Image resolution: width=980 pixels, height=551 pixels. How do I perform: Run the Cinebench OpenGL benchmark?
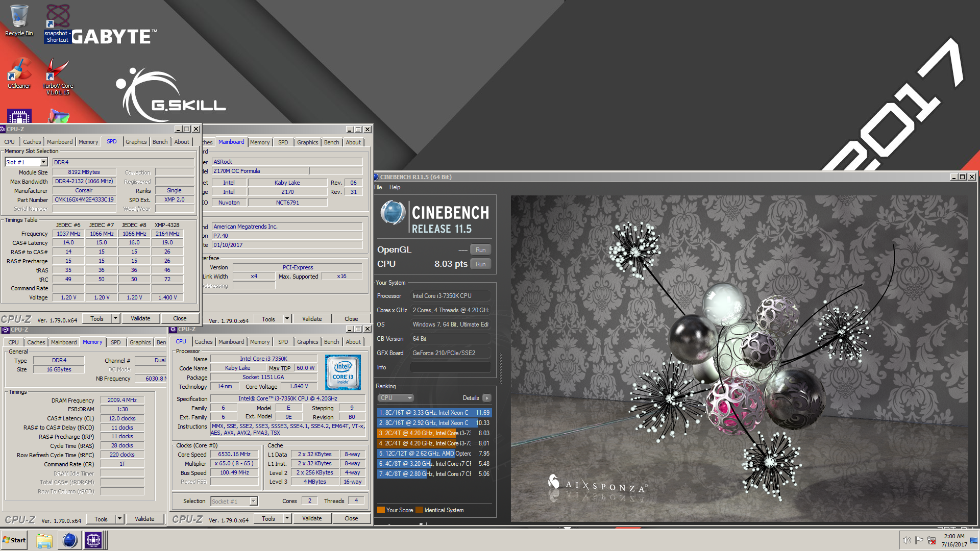(x=480, y=249)
